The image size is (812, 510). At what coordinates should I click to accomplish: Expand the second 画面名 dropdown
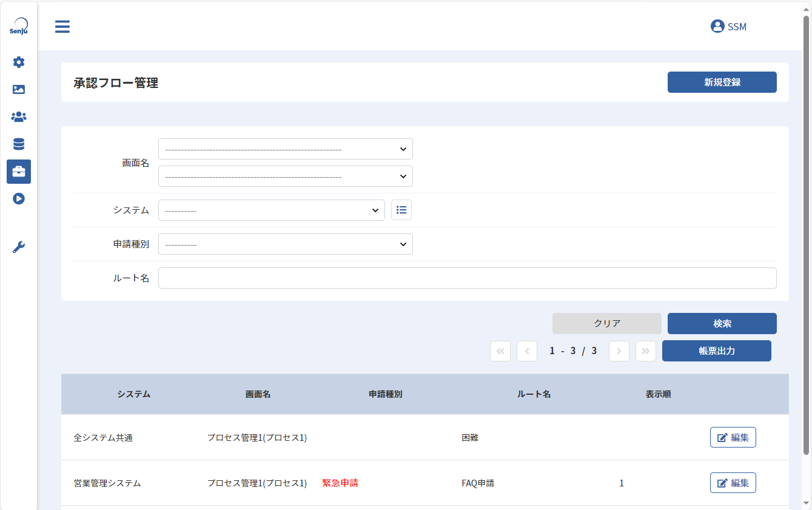[x=286, y=176]
